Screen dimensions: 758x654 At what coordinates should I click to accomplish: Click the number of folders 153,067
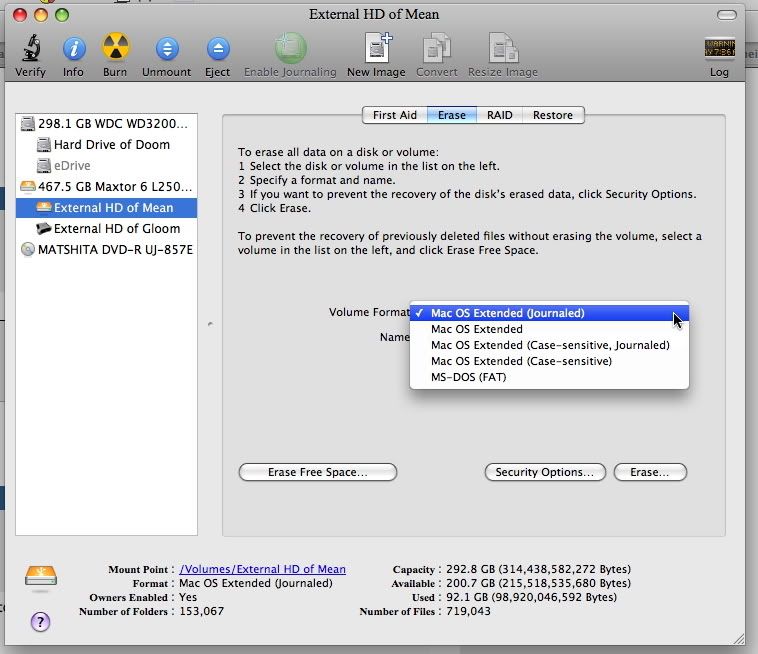[x=202, y=611]
